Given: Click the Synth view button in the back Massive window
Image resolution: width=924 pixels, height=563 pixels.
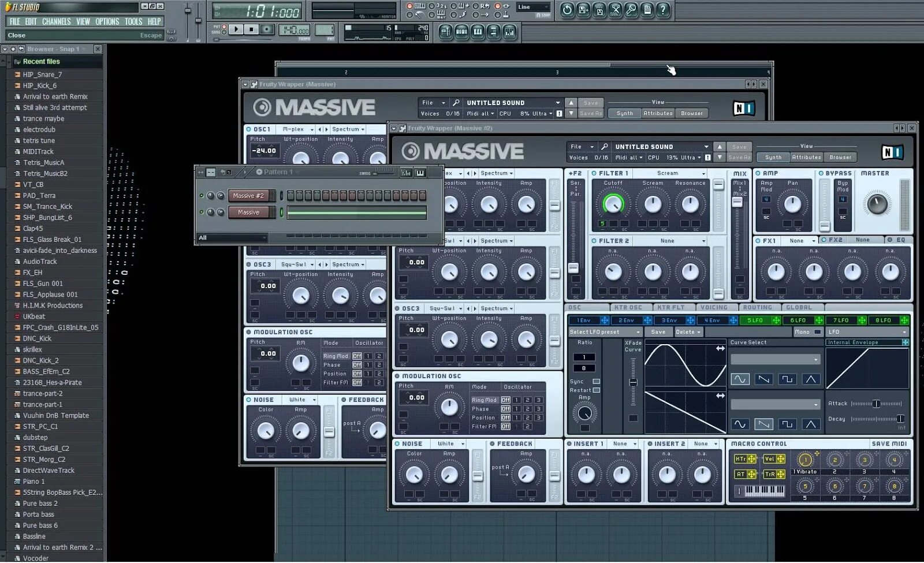Looking at the screenshot, I should [x=624, y=113].
